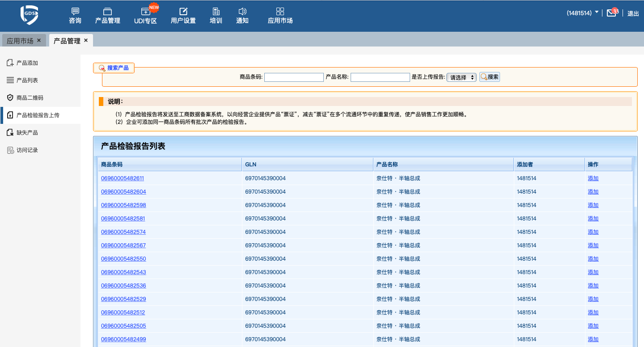Click the 搜索产品 legend magnifier icon
The width and height of the screenshot is (644, 347).
click(x=102, y=68)
